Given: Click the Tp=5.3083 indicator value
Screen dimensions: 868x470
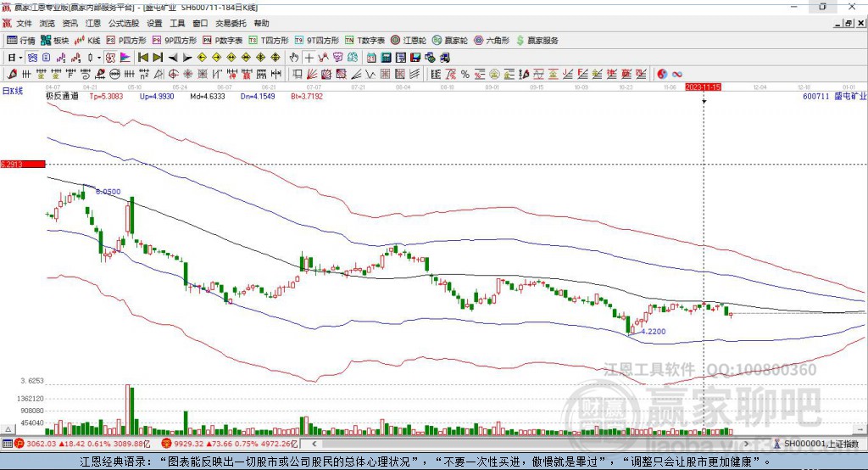Looking at the screenshot, I should point(106,96).
